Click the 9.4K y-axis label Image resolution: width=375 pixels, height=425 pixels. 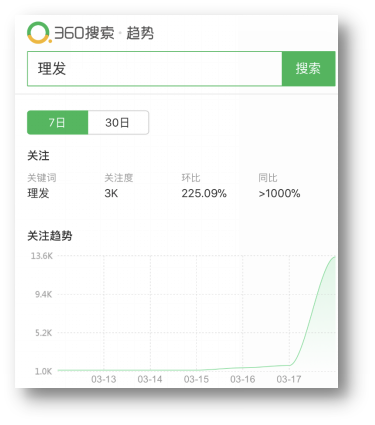44,294
